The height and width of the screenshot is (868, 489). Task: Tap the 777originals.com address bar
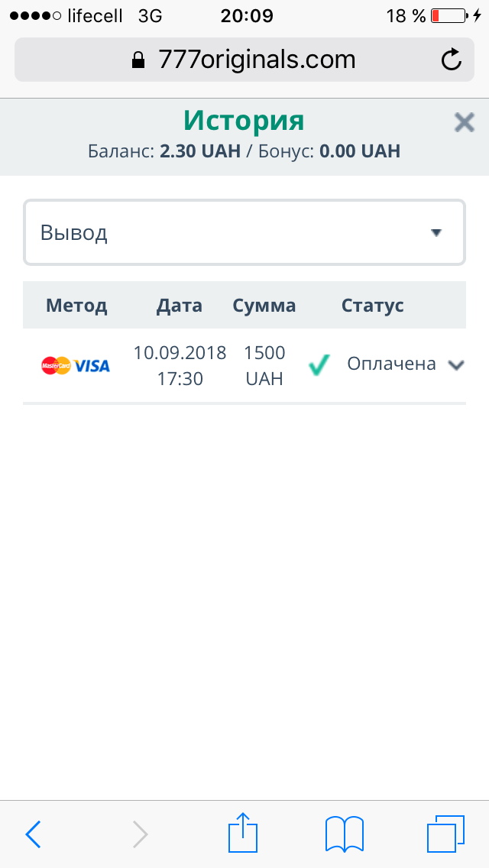(x=244, y=60)
